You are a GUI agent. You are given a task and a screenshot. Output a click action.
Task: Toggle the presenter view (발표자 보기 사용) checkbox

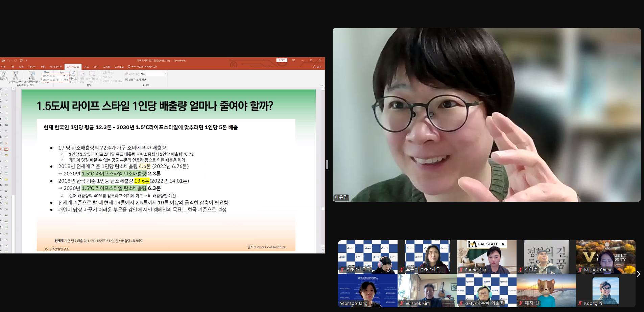(126, 80)
